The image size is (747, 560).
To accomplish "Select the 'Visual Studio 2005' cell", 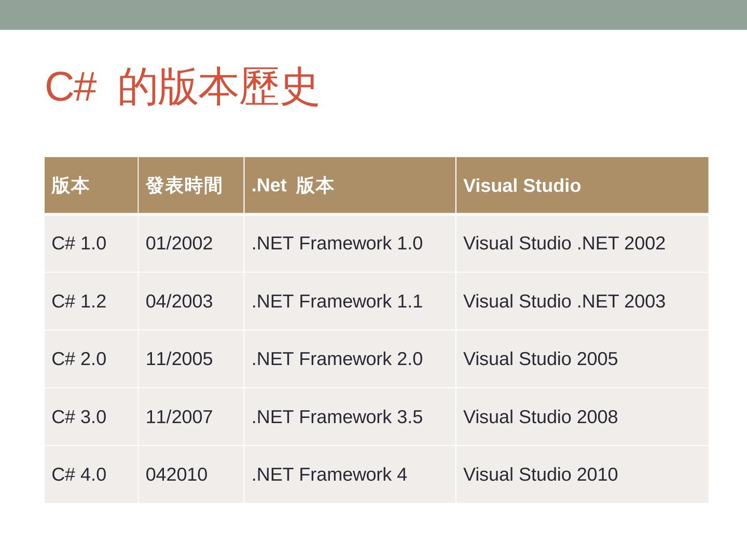I will [540, 359].
